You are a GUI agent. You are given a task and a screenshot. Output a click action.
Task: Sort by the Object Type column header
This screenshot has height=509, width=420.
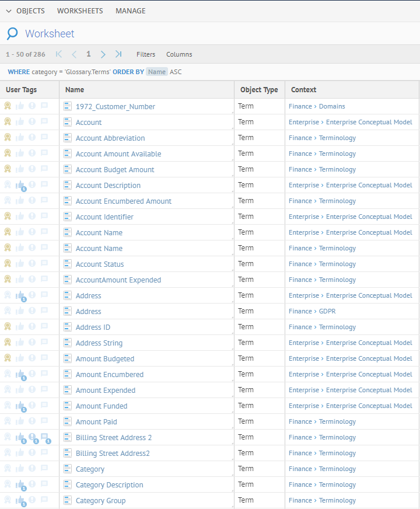point(259,90)
